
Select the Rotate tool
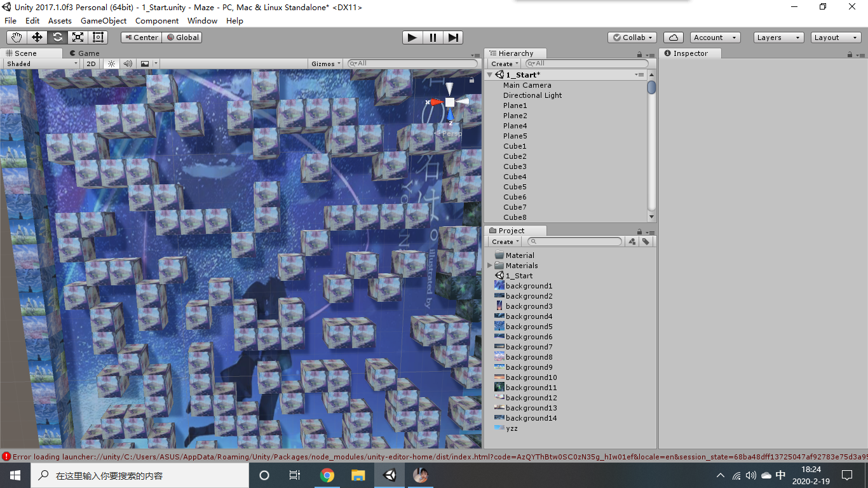tap(57, 37)
